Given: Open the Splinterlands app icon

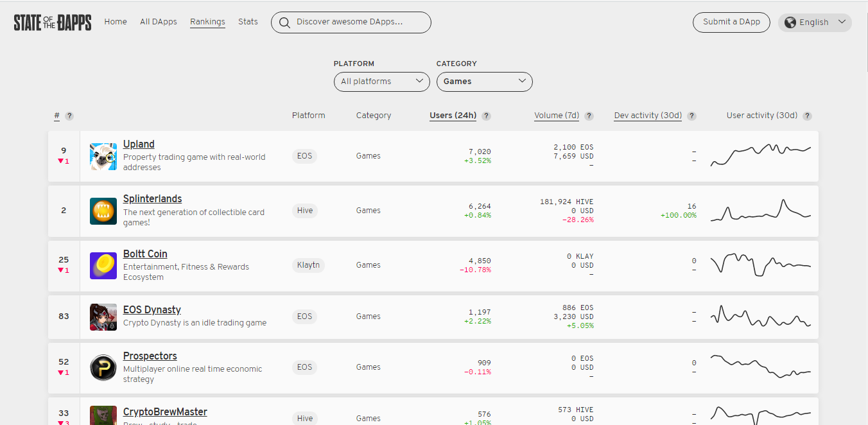Looking at the screenshot, I should click(x=103, y=211).
